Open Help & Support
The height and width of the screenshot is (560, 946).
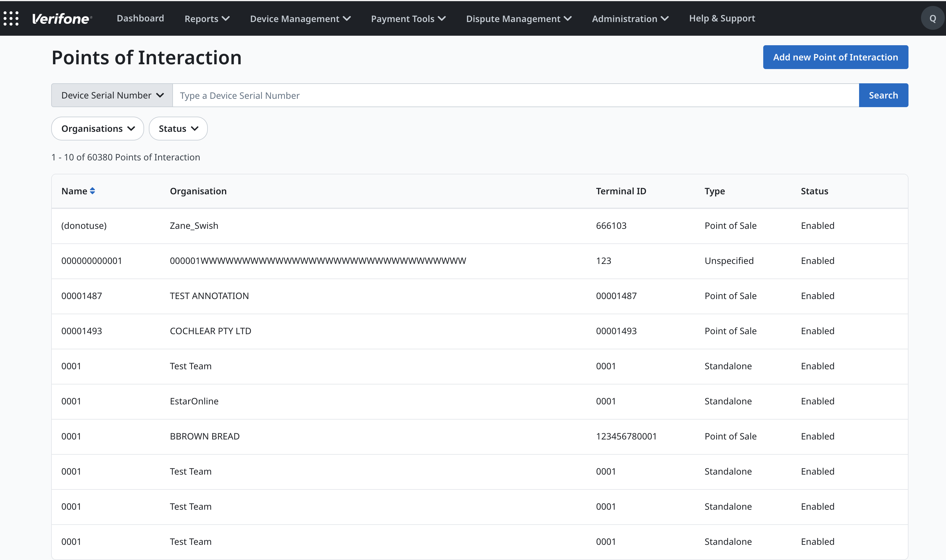point(722,18)
